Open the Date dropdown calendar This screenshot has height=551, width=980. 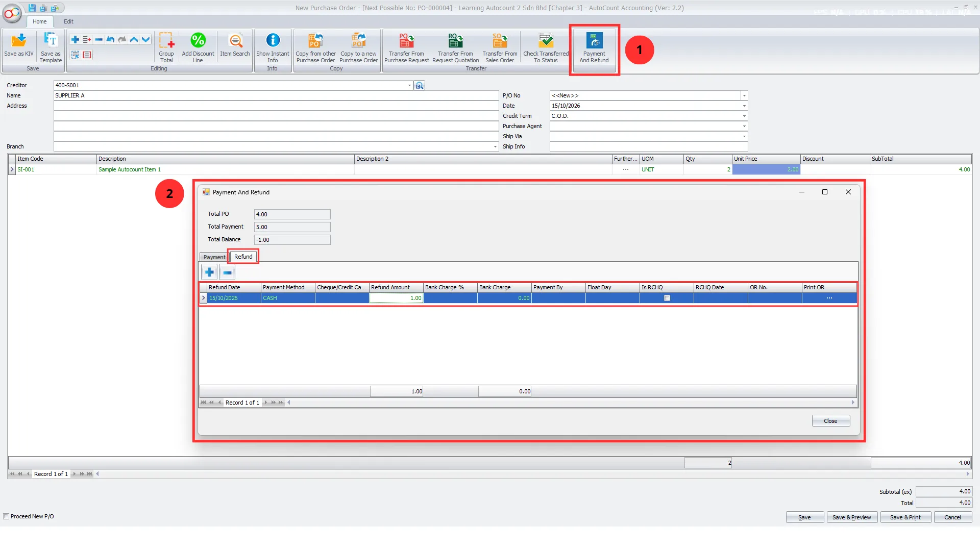pos(744,106)
